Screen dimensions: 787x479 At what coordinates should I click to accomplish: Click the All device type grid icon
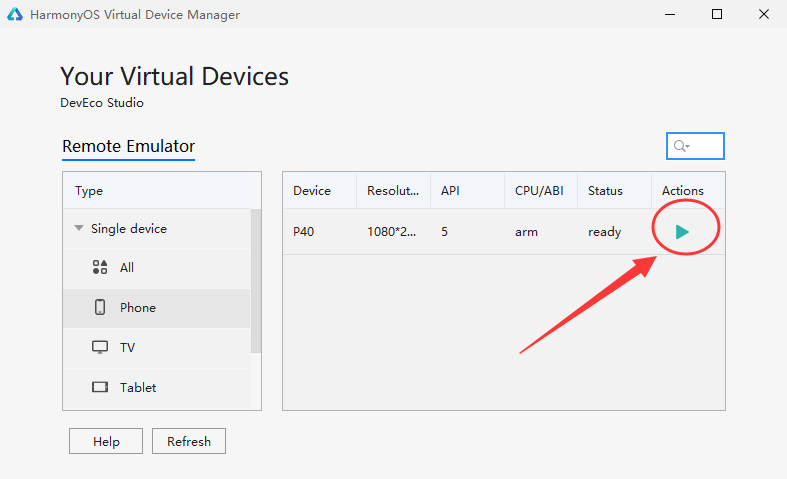coord(100,267)
